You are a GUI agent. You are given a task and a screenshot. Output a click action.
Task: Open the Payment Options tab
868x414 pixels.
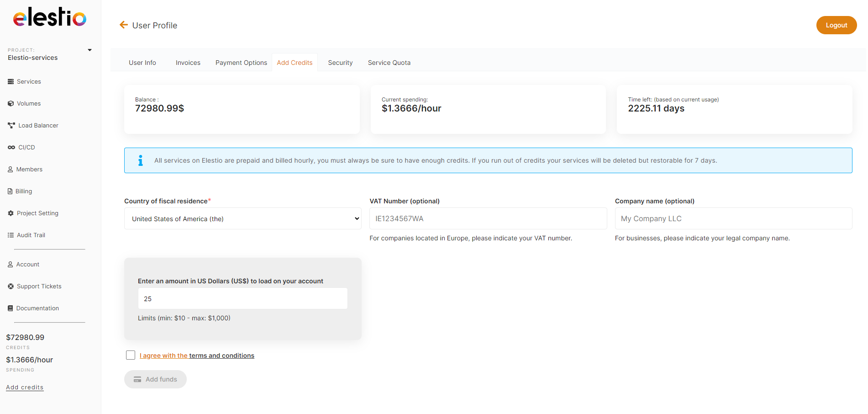pyautogui.click(x=241, y=63)
